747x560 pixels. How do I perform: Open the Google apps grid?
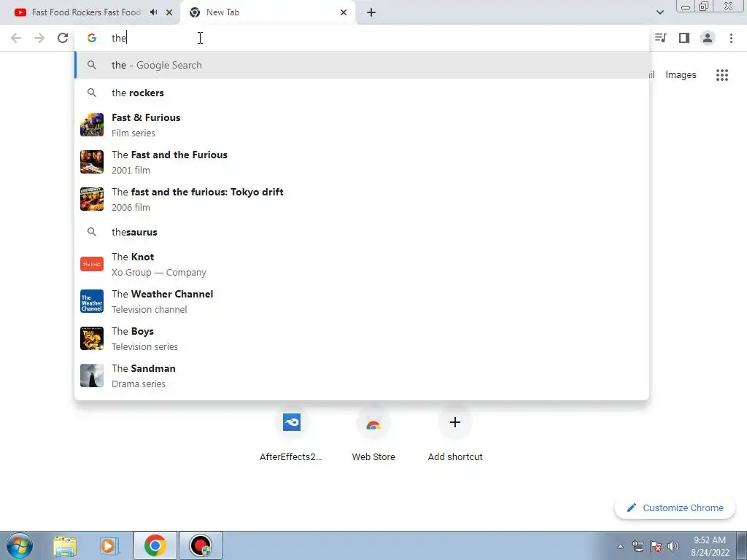[x=722, y=75]
